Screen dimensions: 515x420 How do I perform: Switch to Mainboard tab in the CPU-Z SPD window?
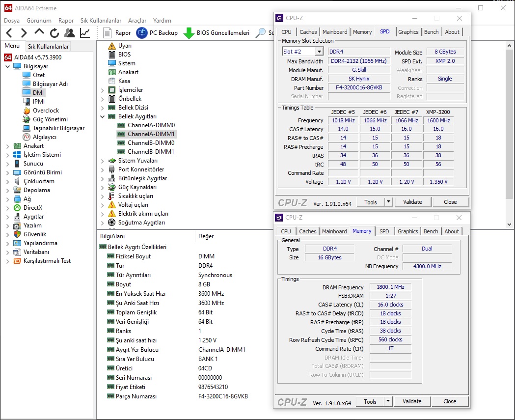point(335,32)
